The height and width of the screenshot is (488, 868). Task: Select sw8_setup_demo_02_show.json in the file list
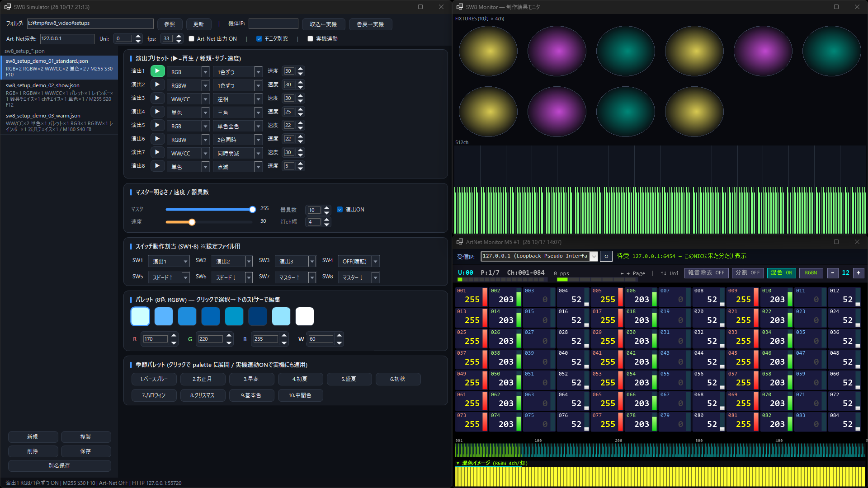tap(59, 95)
